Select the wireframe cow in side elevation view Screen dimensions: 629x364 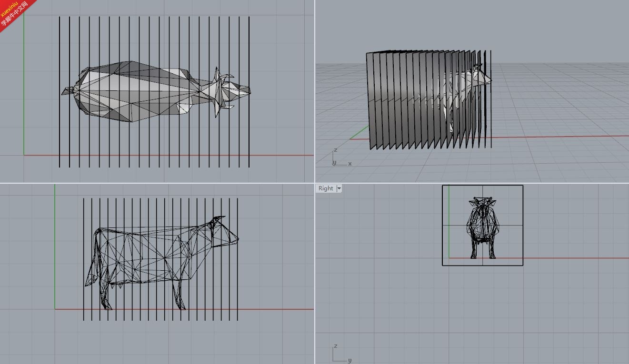(x=162, y=263)
